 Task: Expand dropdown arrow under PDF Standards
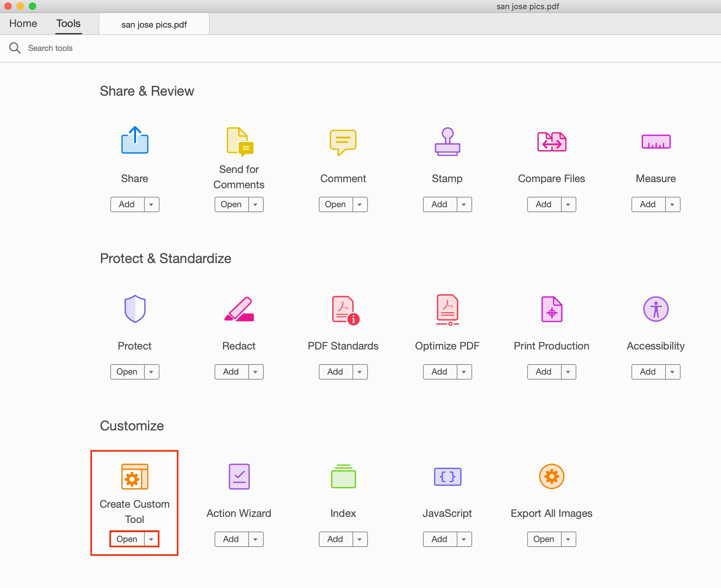tap(360, 372)
